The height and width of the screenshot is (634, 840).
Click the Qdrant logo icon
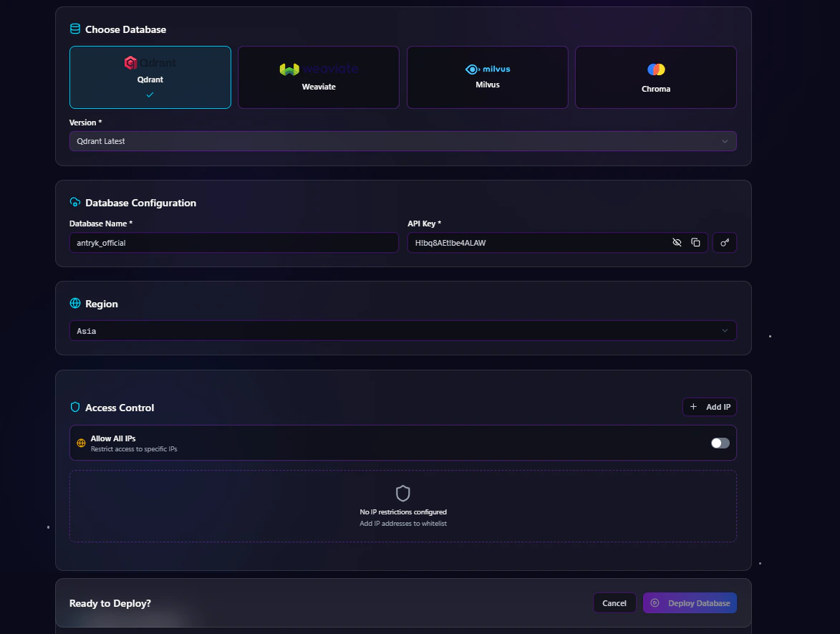pyautogui.click(x=130, y=63)
